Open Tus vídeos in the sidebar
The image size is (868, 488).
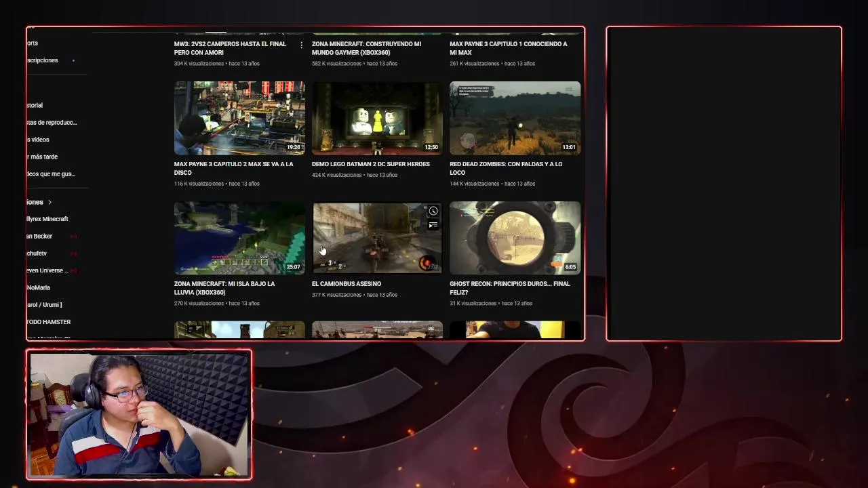pyautogui.click(x=39, y=140)
